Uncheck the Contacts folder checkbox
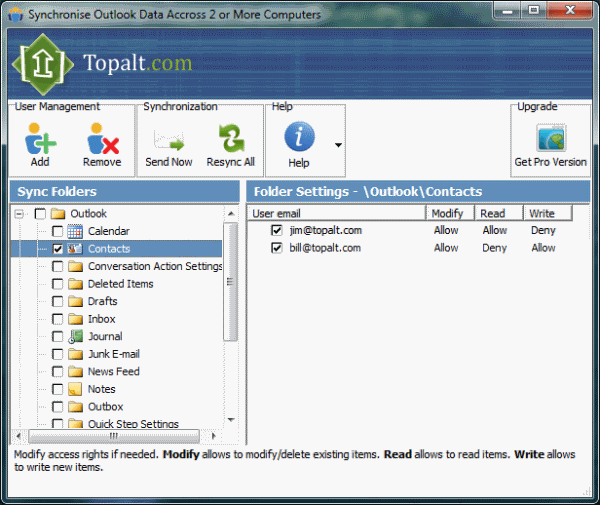 58,249
